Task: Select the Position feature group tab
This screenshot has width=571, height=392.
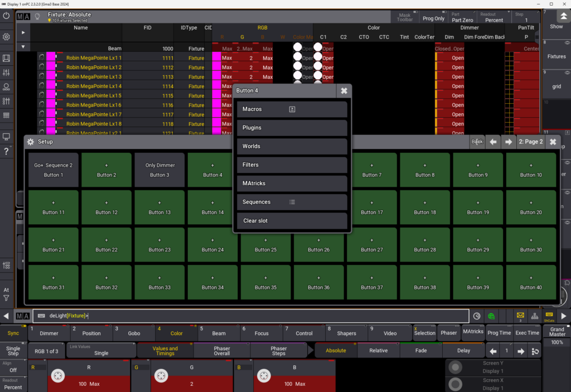Action: [91, 333]
